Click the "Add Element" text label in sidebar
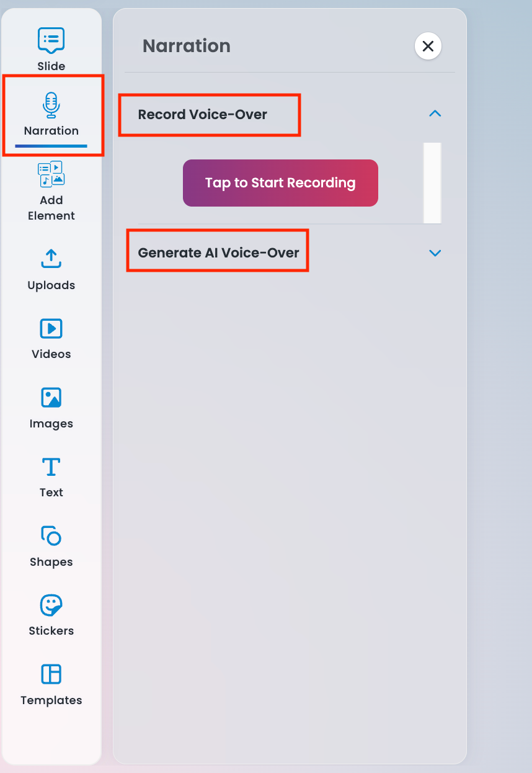Viewport: 532px width, 773px height. tap(51, 208)
